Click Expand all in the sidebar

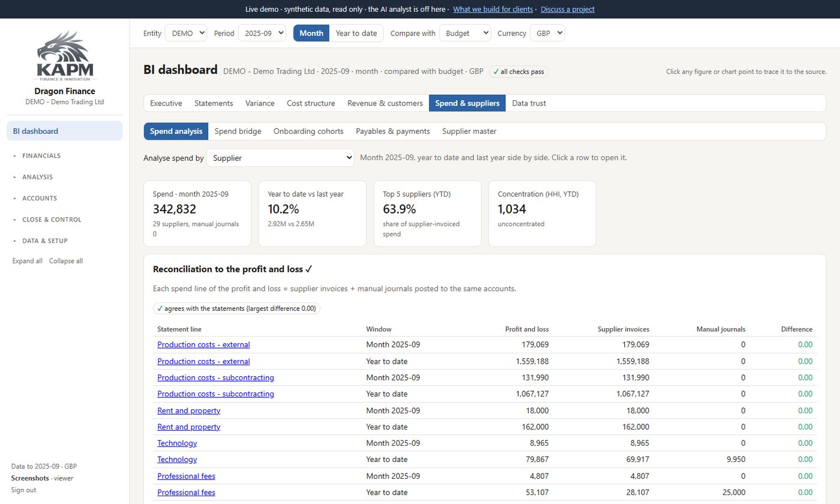tap(28, 261)
